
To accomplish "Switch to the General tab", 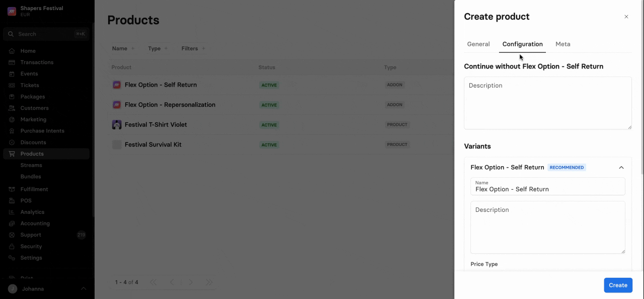I will [x=478, y=44].
